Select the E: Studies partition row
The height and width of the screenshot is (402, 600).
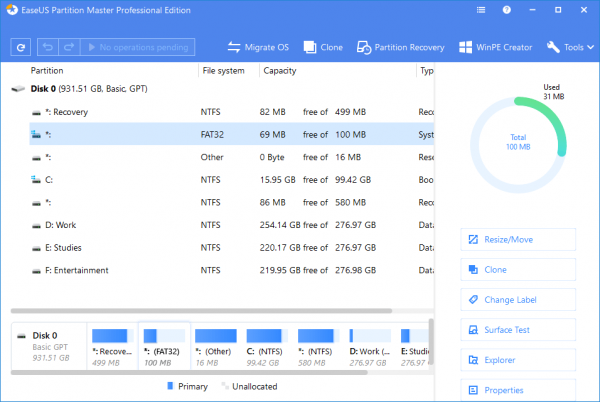(x=232, y=247)
